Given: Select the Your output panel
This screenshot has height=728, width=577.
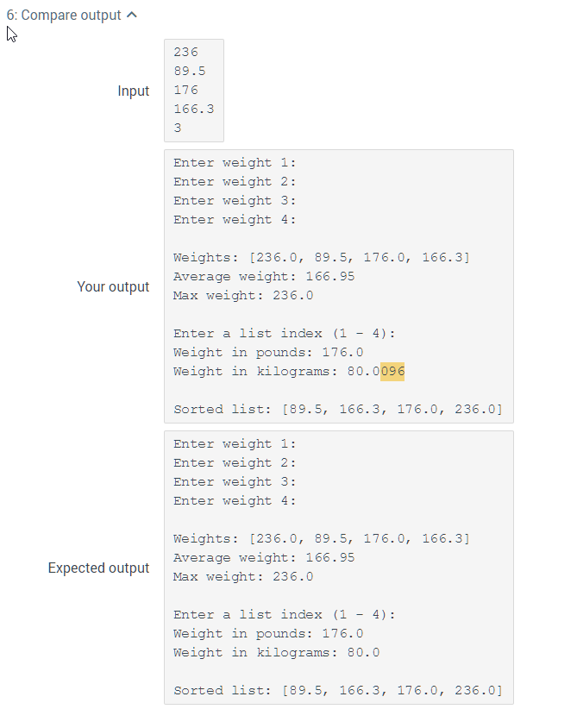Looking at the screenshot, I should 336,285.
